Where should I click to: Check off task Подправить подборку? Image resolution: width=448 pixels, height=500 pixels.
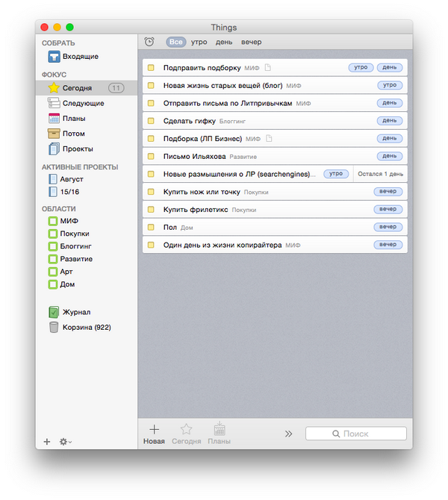150,68
